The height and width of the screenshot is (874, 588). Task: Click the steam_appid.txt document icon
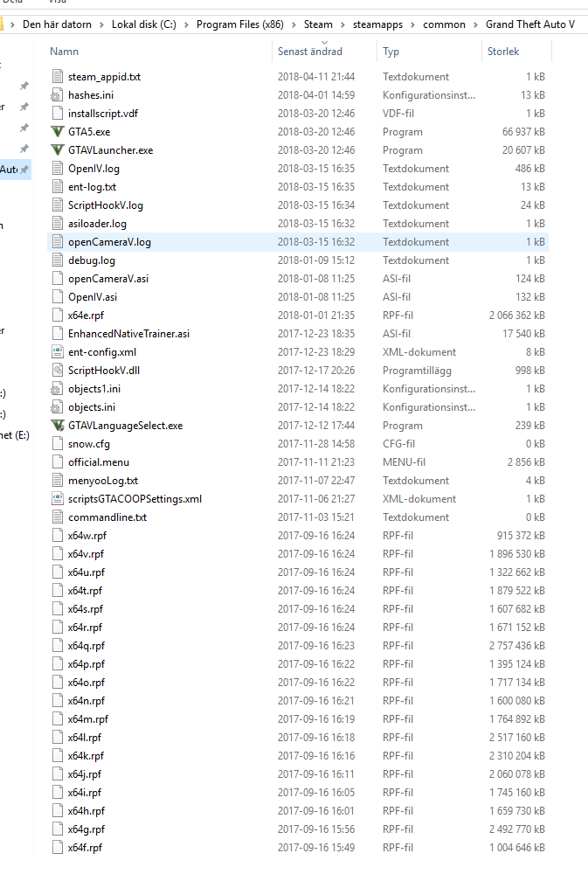[57, 77]
